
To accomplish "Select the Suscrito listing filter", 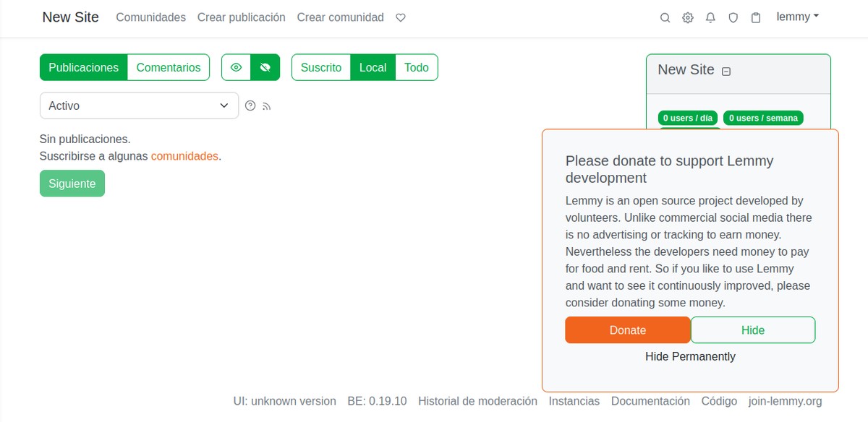I will point(320,67).
